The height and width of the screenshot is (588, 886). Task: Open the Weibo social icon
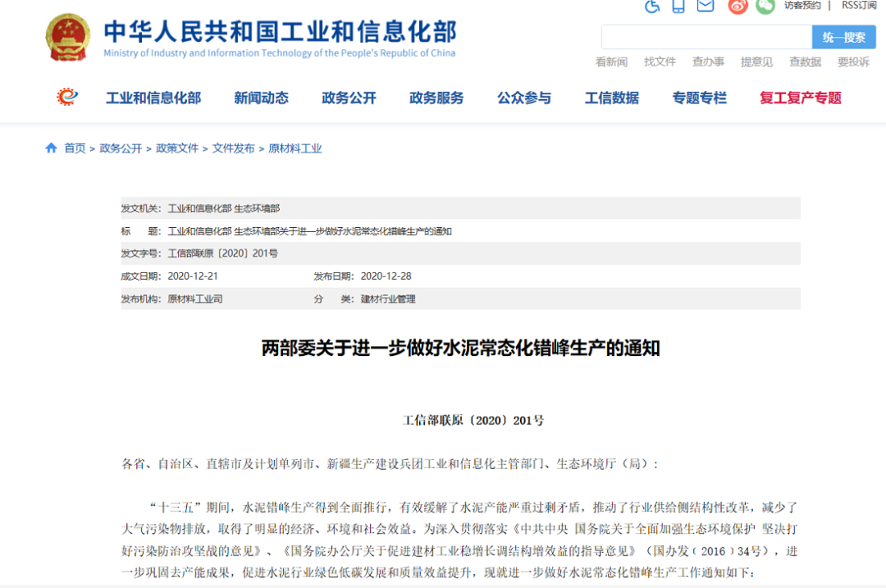click(x=738, y=6)
